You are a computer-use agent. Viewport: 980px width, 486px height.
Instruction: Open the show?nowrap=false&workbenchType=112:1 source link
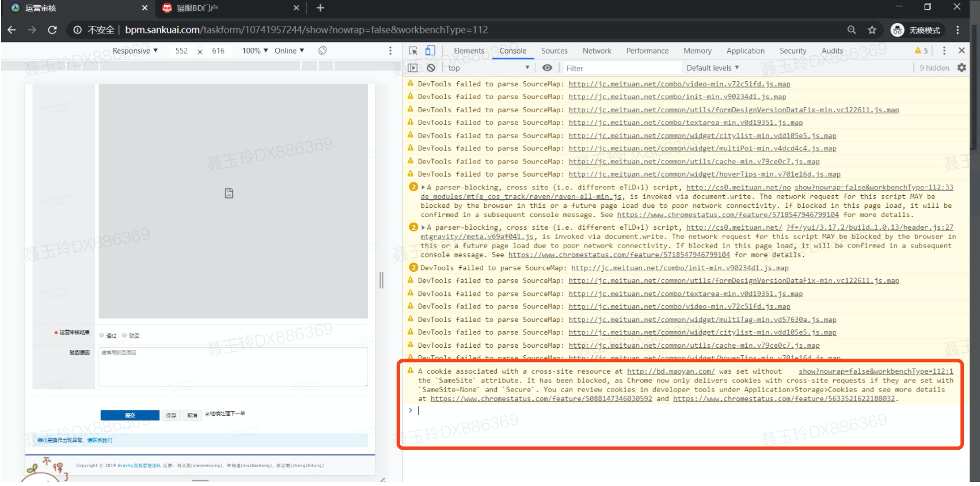pos(876,371)
